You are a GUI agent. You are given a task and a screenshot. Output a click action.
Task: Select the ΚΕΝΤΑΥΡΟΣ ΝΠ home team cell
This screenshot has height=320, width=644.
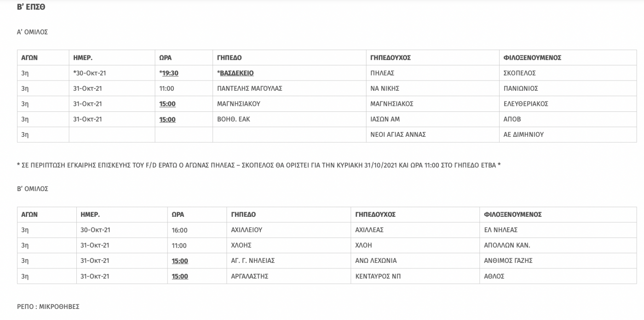click(x=415, y=276)
